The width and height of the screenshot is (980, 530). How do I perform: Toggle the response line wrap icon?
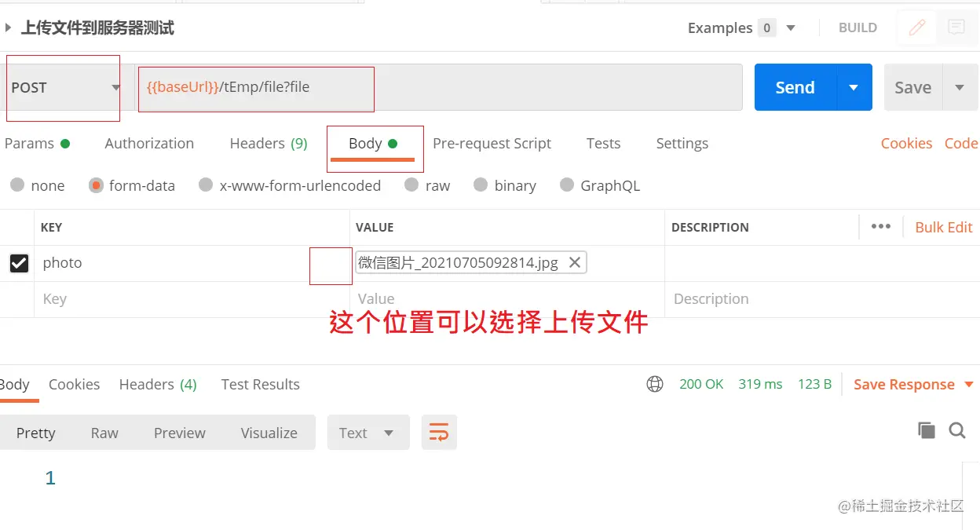439,433
